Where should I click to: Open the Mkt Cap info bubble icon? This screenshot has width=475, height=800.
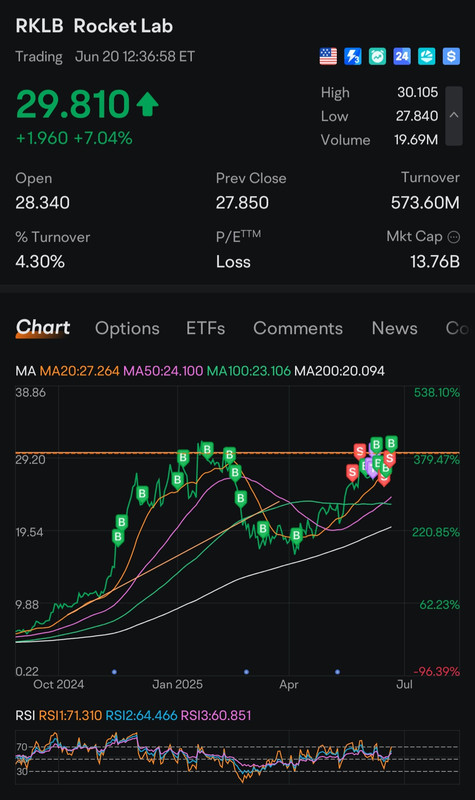click(x=454, y=237)
